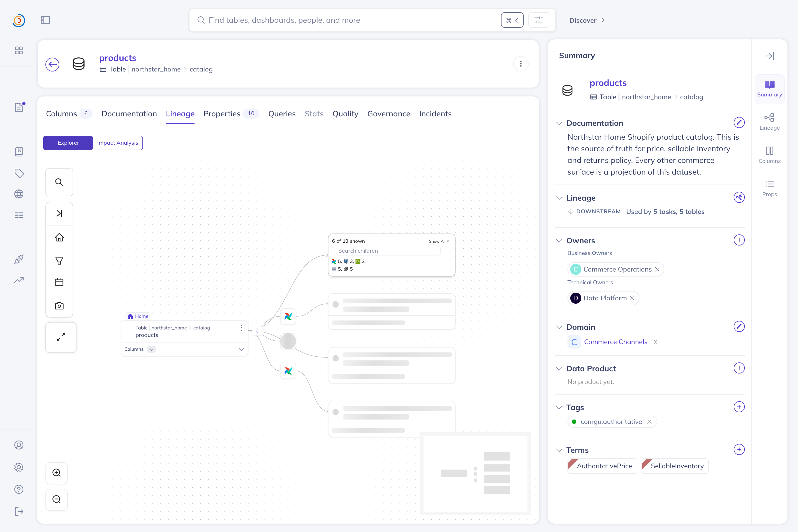Collapse the Terms section chevron
Viewport: 798px width, 532px height.
[x=559, y=450]
